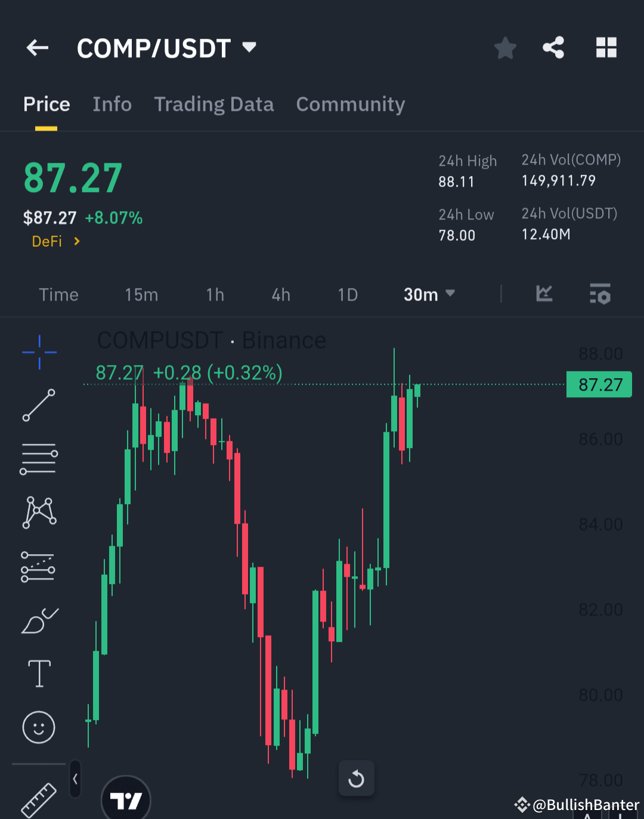Open the DeFi category link
The width and height of the screenshot is (644, 819).
(x=54, y=241)
